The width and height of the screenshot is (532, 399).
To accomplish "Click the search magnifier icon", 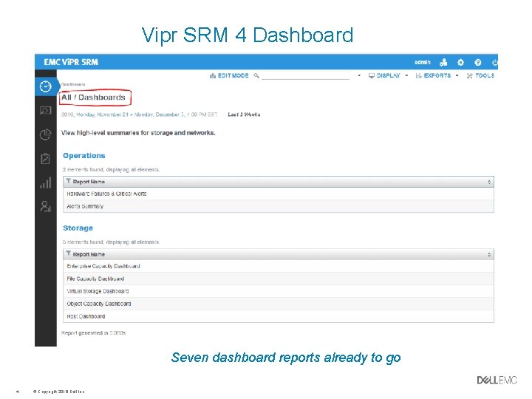I will pos(256,75).
